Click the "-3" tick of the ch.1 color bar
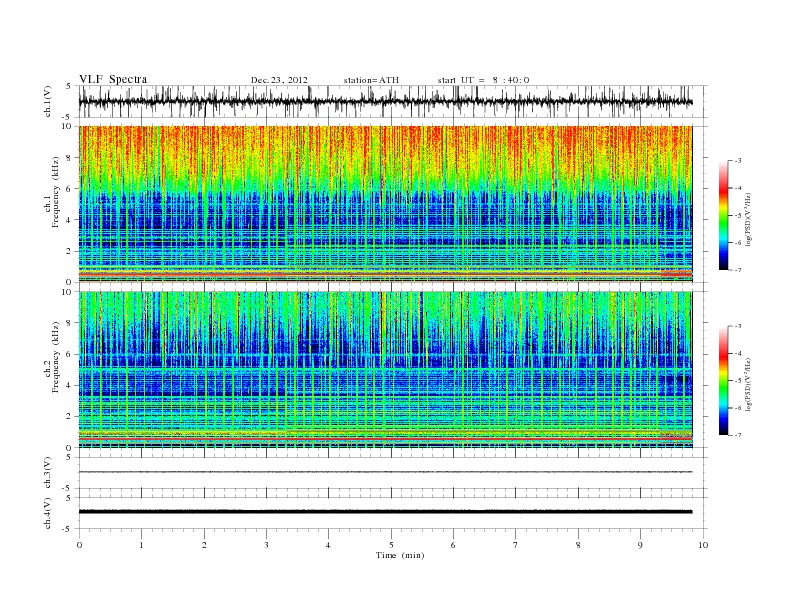 coord(737,161)
